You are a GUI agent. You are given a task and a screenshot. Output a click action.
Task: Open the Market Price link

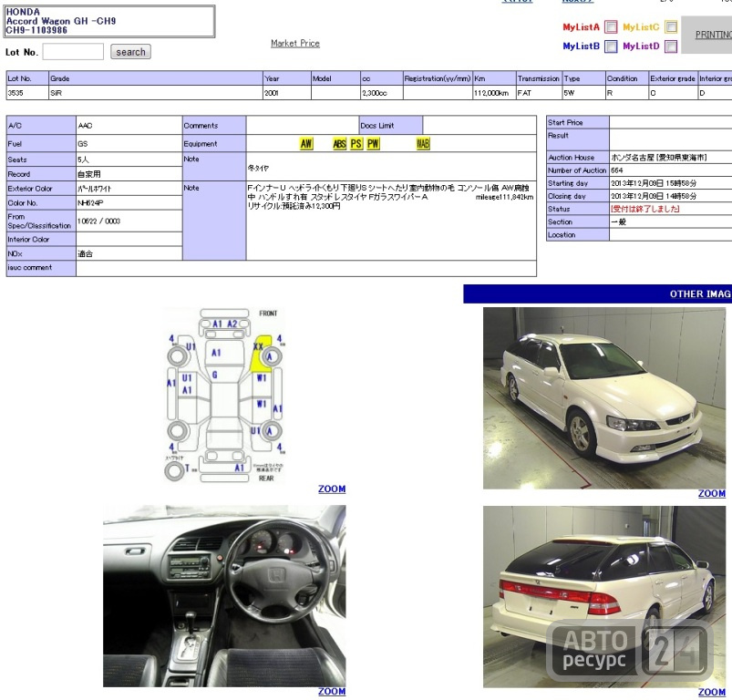[x=295, y=44]
